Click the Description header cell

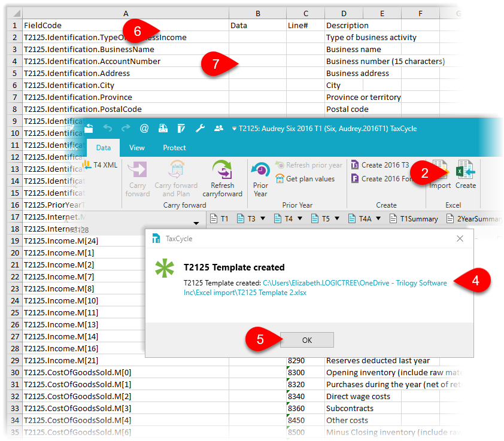click(x=347, y=25)
